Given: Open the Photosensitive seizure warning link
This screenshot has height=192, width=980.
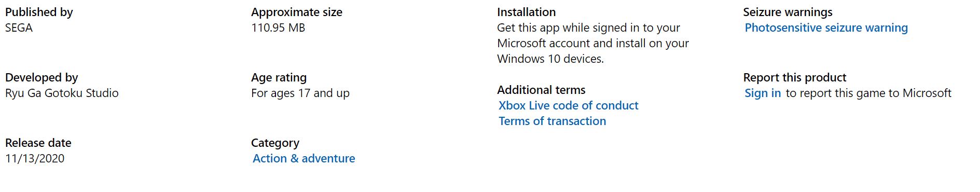Looking at the screenshot, I should tap(826, 28).
